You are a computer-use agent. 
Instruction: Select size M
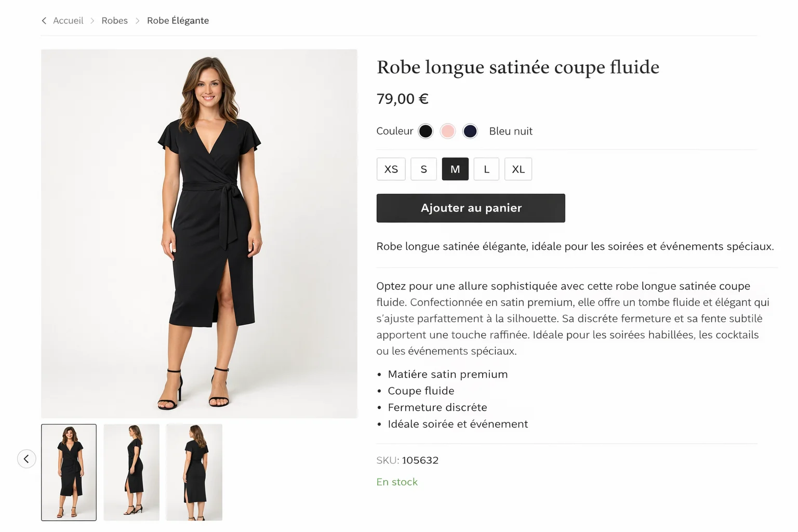[455, 169]
